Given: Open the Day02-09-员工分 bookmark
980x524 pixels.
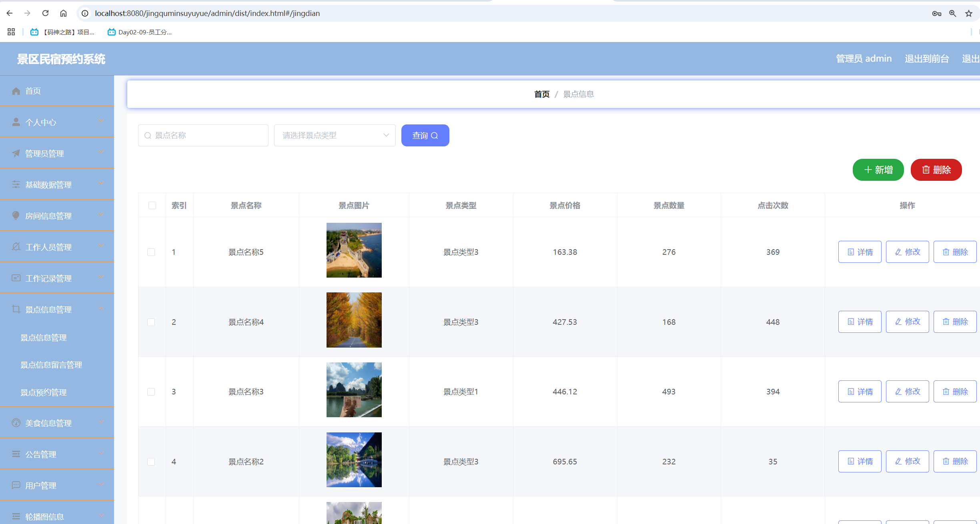Looking at the screenshot, I should (140, 32).
